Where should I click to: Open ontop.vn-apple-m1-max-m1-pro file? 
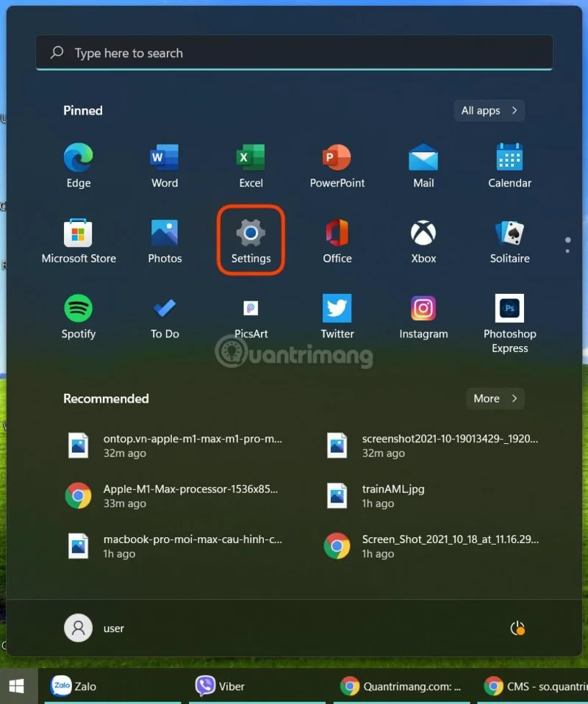175,445
